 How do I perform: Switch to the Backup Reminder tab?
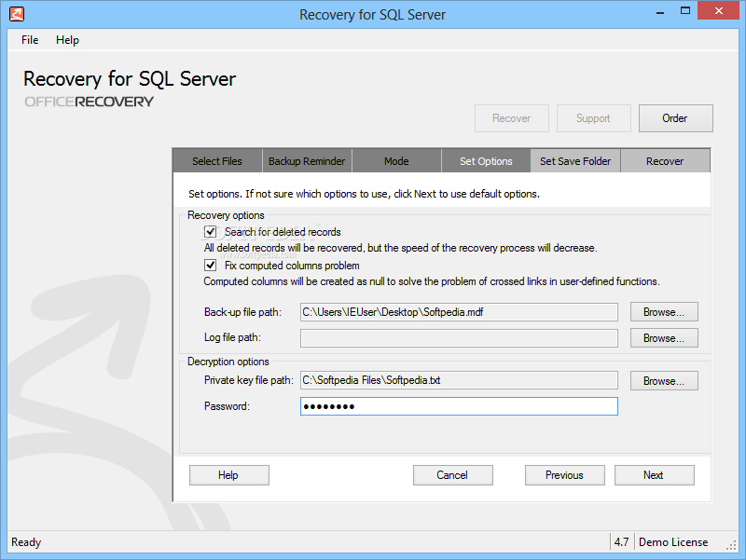click(x=307, y=161)
